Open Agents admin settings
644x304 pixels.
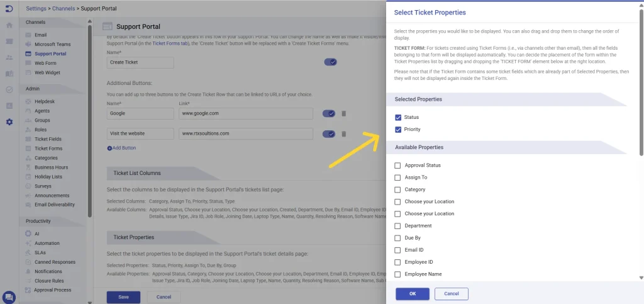click(42, 111)
